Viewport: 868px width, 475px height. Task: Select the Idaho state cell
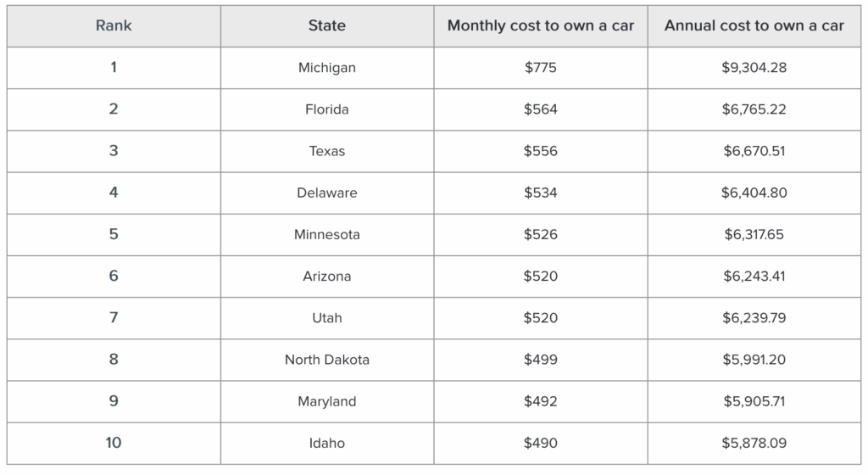click(326, 443)
